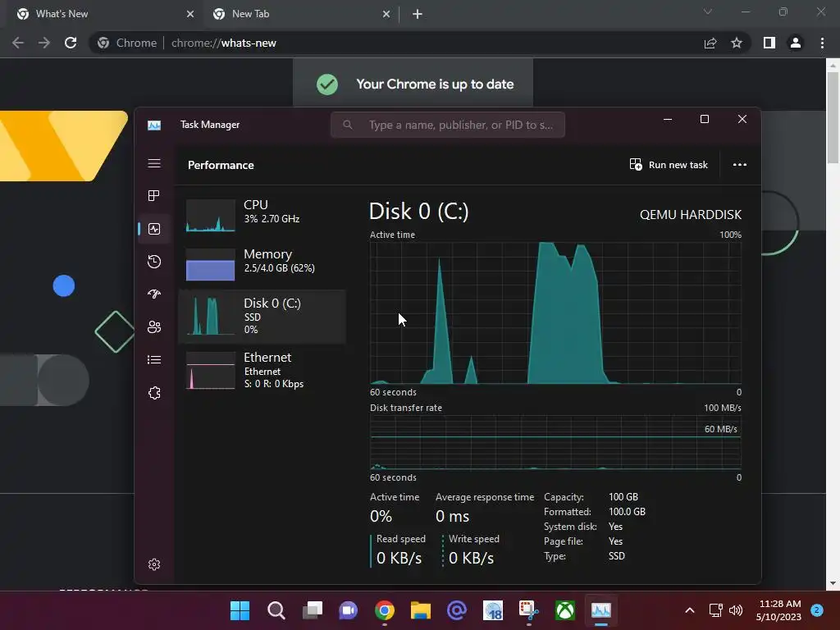
Task: Select Performance page icon in Task Manager sidebar
Action: [x=154, y=229]
